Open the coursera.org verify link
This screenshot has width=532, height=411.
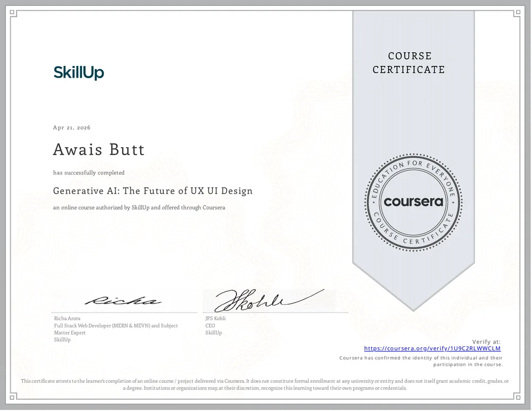coord(432,348)
